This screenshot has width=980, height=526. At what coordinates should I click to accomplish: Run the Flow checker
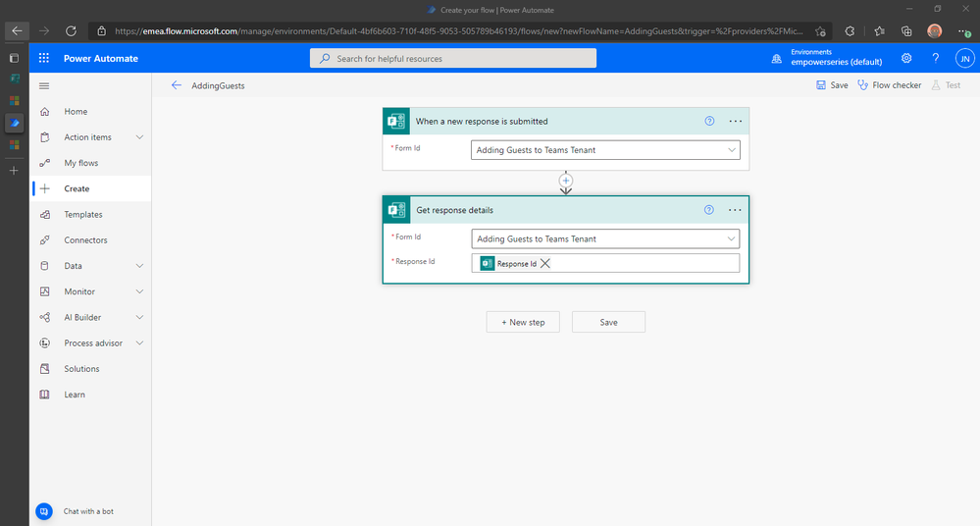coord(890,85)
